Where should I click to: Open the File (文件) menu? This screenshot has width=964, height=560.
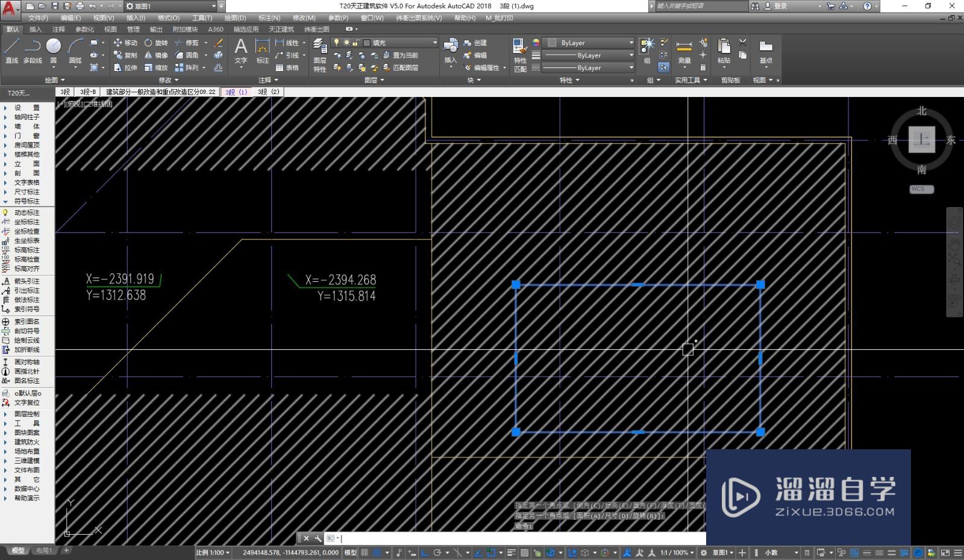(x=38, y=18)
